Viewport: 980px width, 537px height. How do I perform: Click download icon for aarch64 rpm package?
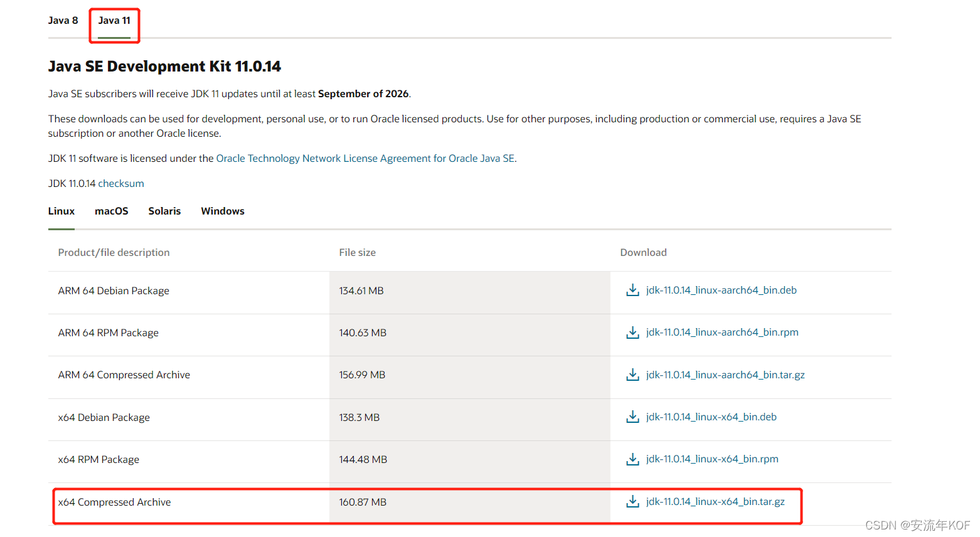pos(632,332)
